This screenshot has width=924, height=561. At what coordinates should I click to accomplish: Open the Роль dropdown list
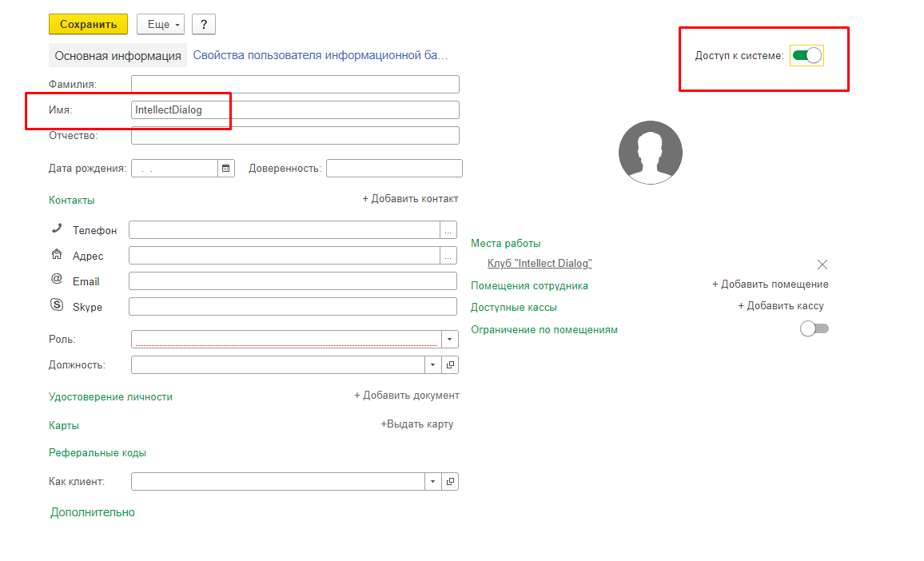point(449,340)
